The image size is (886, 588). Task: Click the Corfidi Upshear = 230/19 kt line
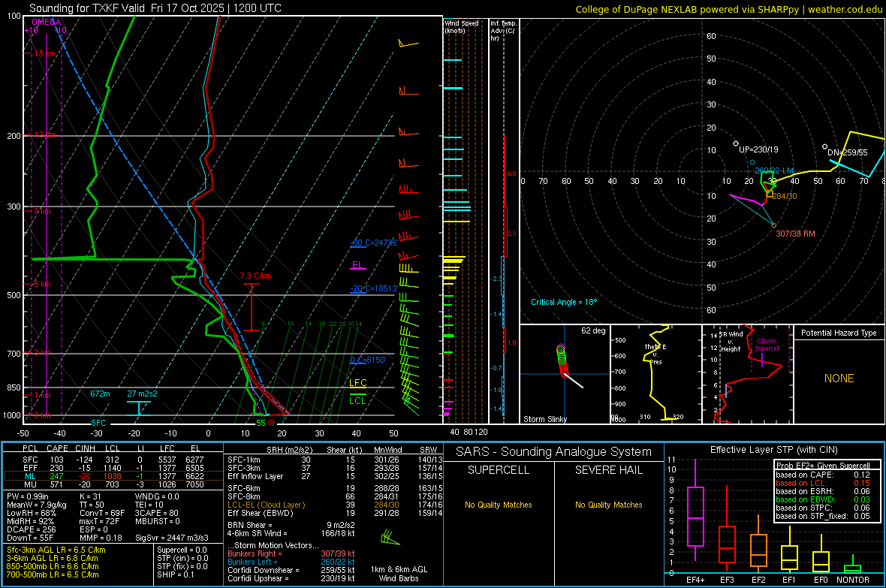pos(291,578)
